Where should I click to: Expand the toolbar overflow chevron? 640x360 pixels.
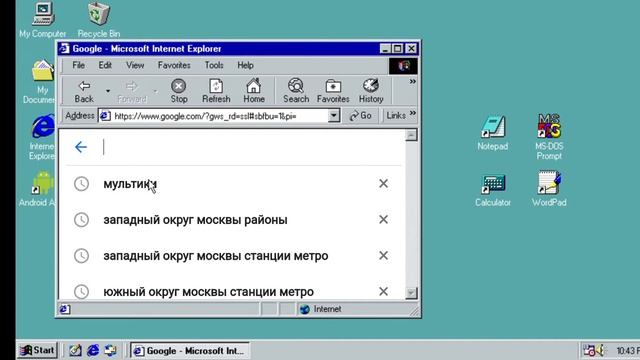coord(413,82)
